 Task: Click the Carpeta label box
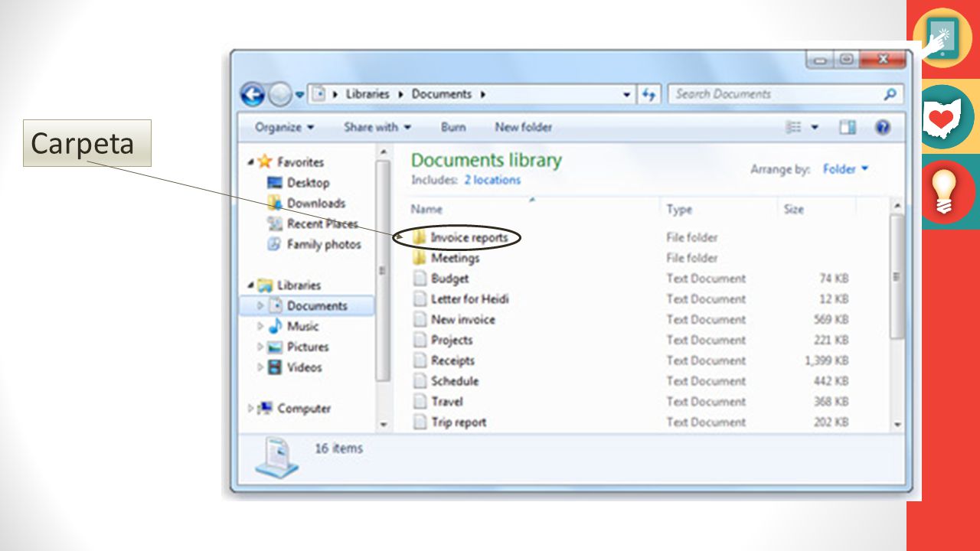point(87,143)
